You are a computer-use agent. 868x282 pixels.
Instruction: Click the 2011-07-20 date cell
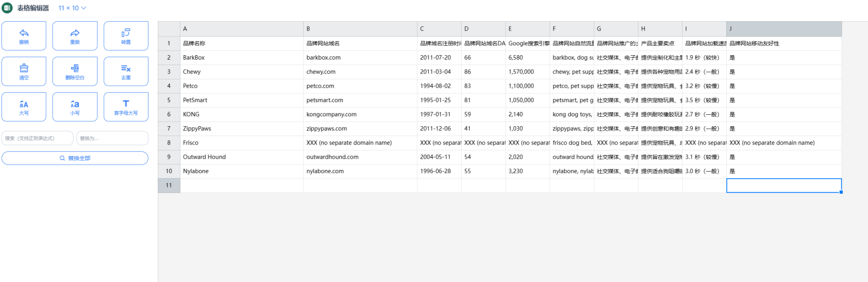tap(439, 58)
